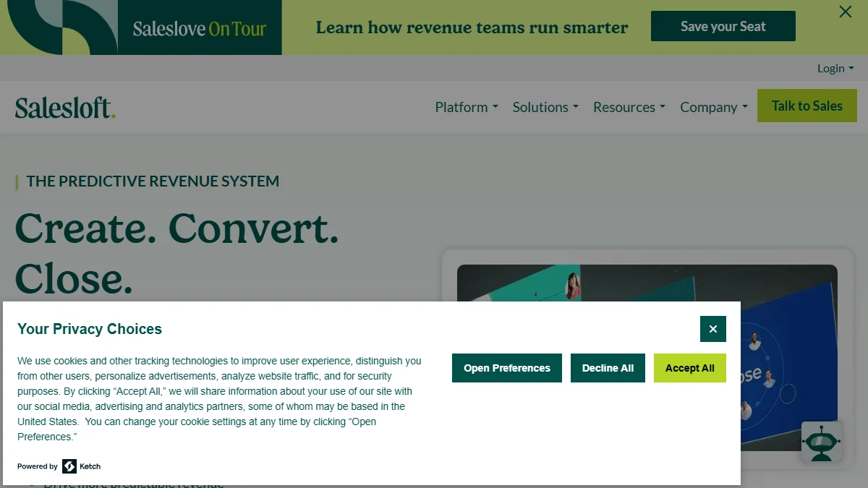
Task: Expand the Solutions menu
Action: pyautogui.click(x=545, y=107)
